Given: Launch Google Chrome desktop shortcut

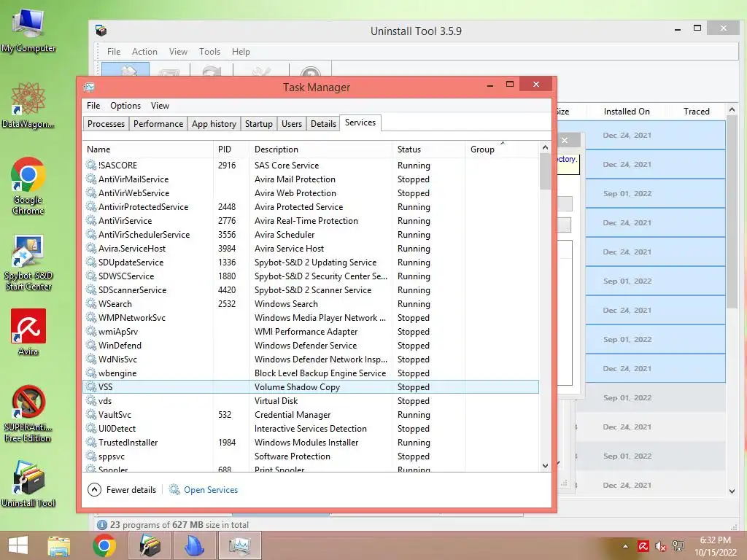Looking at the screenshot, I should coord(28,186).
